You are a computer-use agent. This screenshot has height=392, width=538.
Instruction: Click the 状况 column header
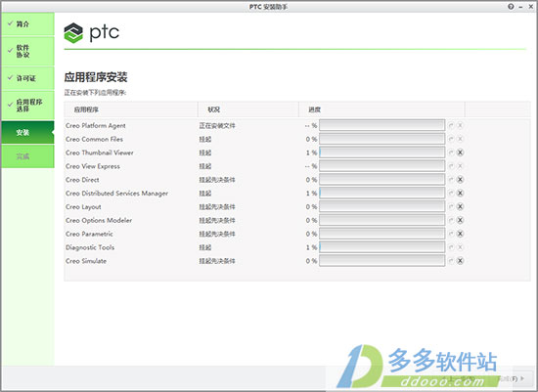[x=248, y=109]
